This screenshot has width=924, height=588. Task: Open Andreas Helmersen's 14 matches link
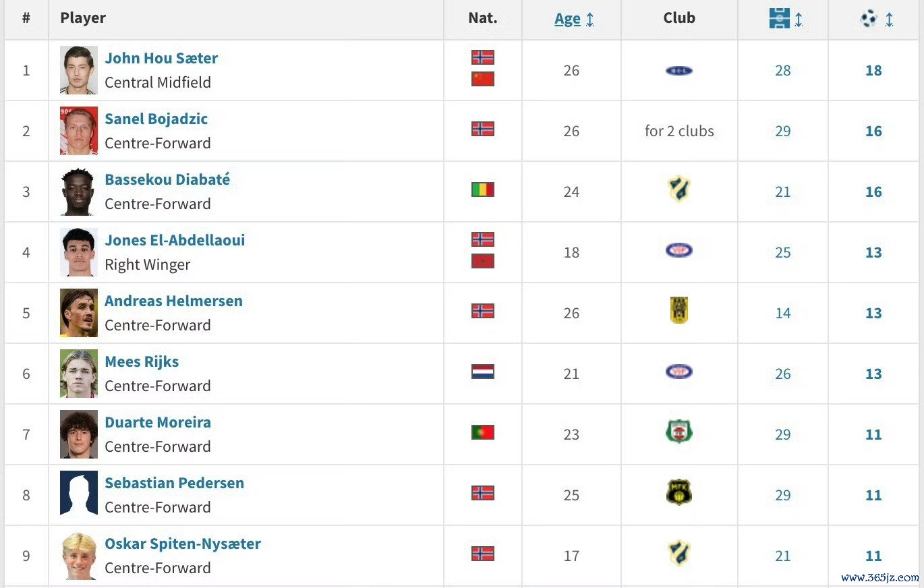(x=782, y=313)
